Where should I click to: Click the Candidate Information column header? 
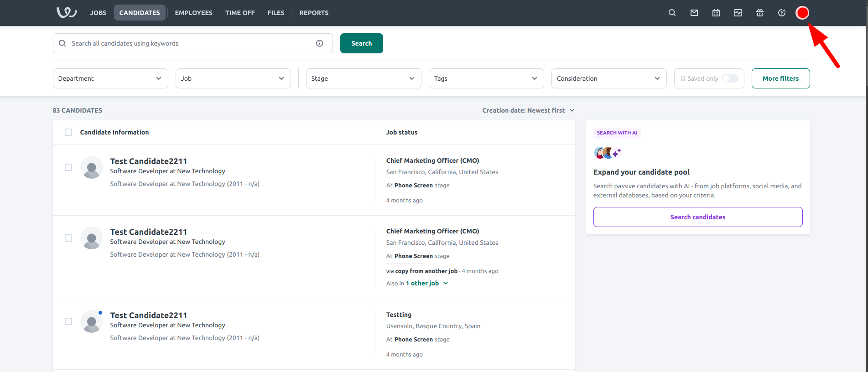[114, 132]
